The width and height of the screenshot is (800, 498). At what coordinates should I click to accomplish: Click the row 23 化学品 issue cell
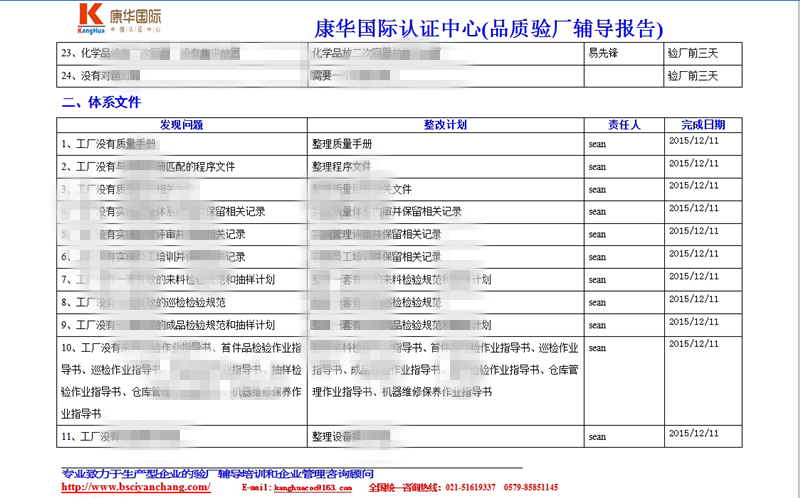(182, 54)
